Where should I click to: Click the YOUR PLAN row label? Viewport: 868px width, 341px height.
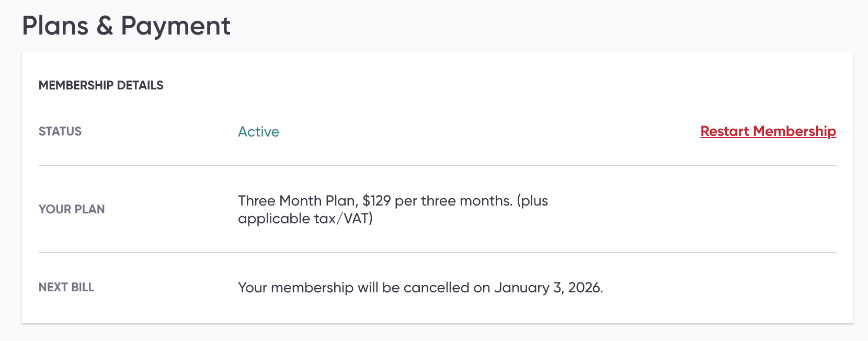coord(72,209)
